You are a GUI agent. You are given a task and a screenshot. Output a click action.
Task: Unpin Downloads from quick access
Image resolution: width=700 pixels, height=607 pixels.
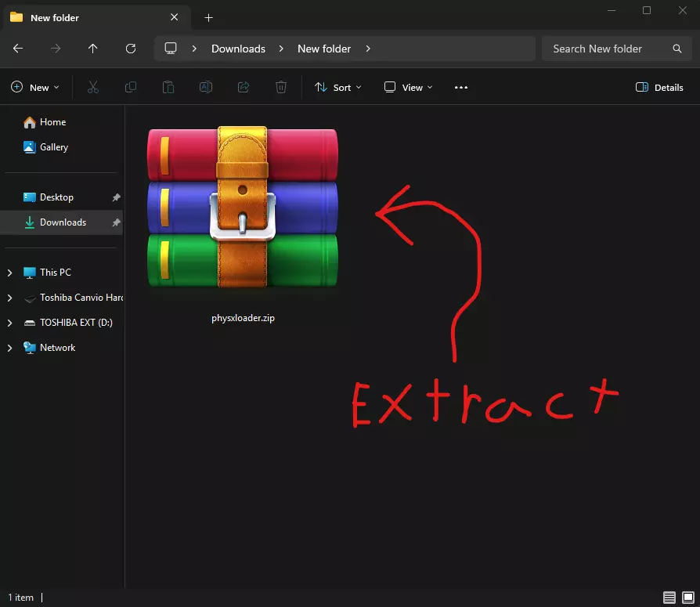tap(116, 222)
